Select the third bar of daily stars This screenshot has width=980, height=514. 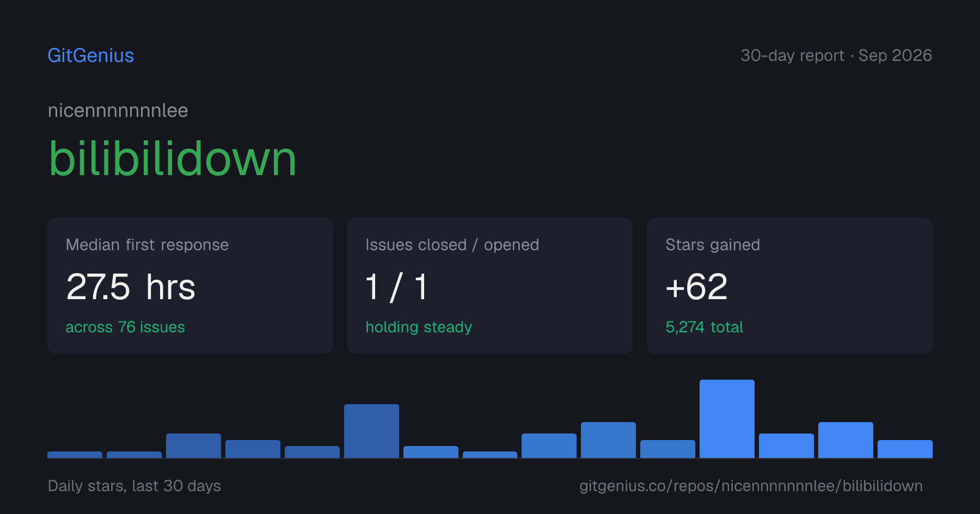click(193, 445)
